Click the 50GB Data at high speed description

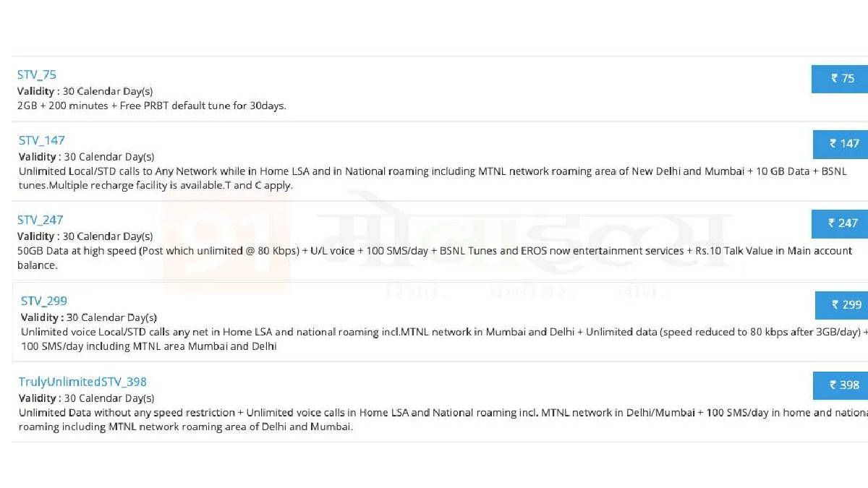click(x=435, y=258)
